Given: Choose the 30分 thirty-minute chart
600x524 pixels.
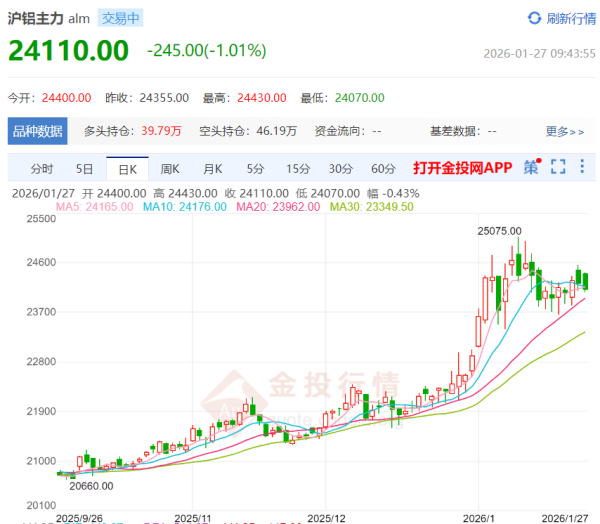Looking at the screenshot, I should (341, 168).
